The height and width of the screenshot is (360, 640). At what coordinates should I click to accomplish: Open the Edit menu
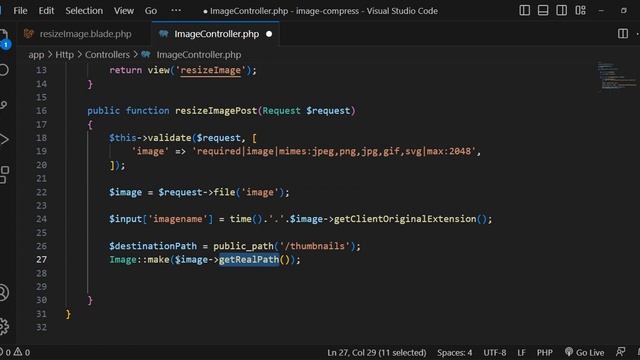(46, 11)
